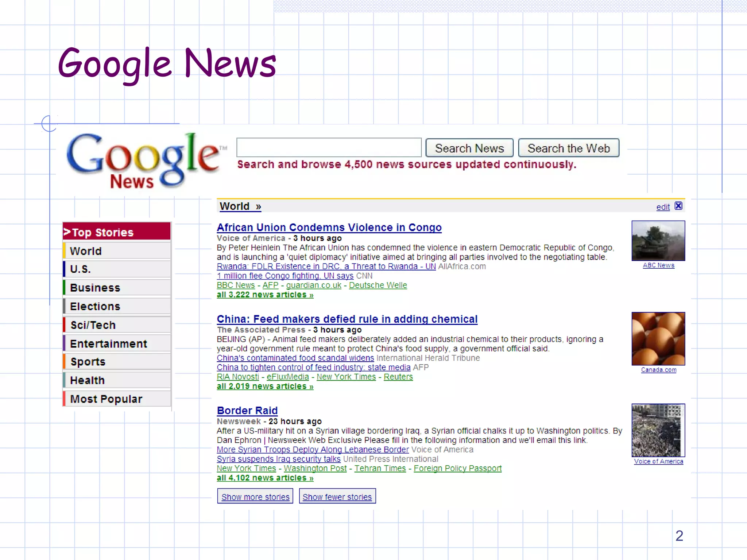The image size is (747, 560).
Task: Click the Show more stories button
Action: pos(255,497)
